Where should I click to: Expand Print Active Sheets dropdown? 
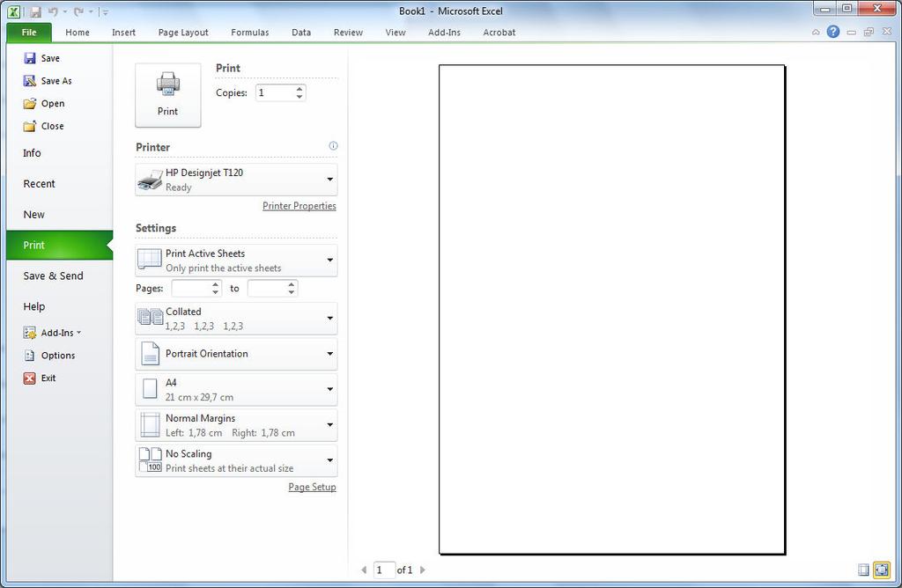(x=236, y=261)
